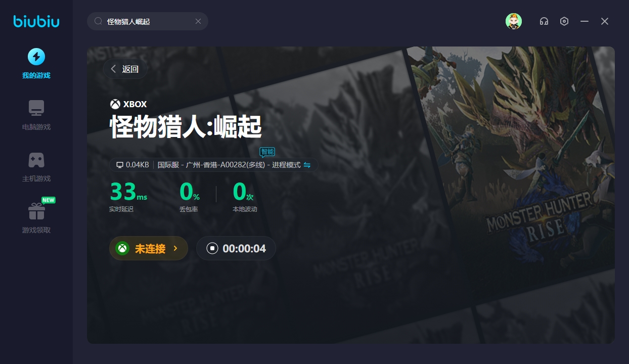Open settings hexagon icon
This screenshot has width=629, height=364.
click(x=564, y=21)
